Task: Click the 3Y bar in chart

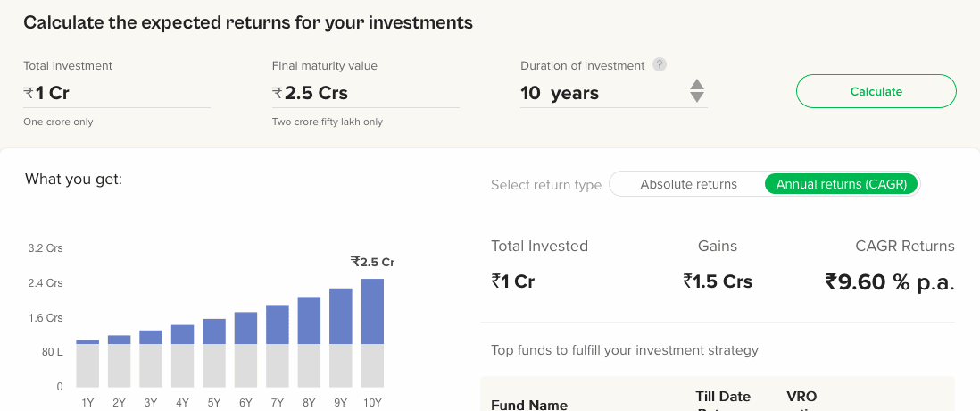Action: (x=151, y=358)
